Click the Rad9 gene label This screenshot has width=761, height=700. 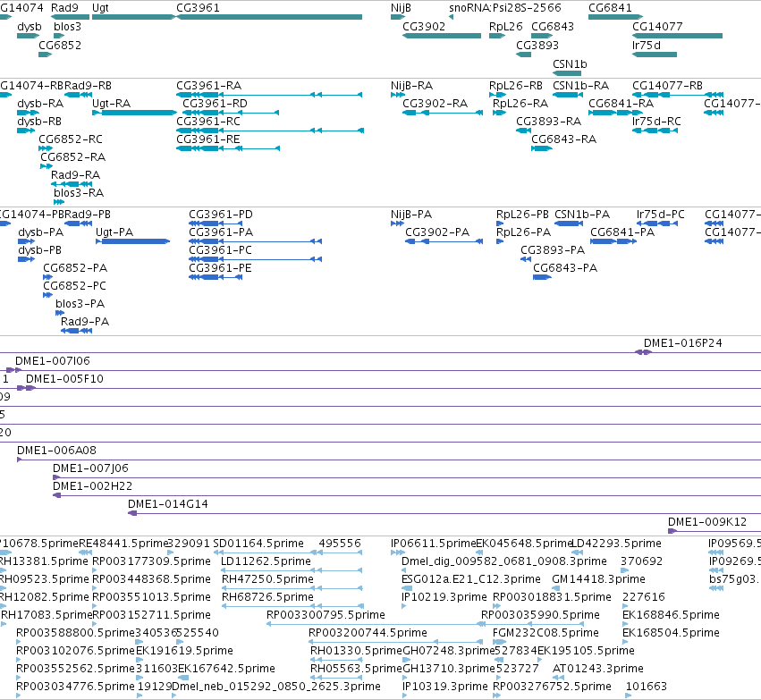(x=64, y=8)
